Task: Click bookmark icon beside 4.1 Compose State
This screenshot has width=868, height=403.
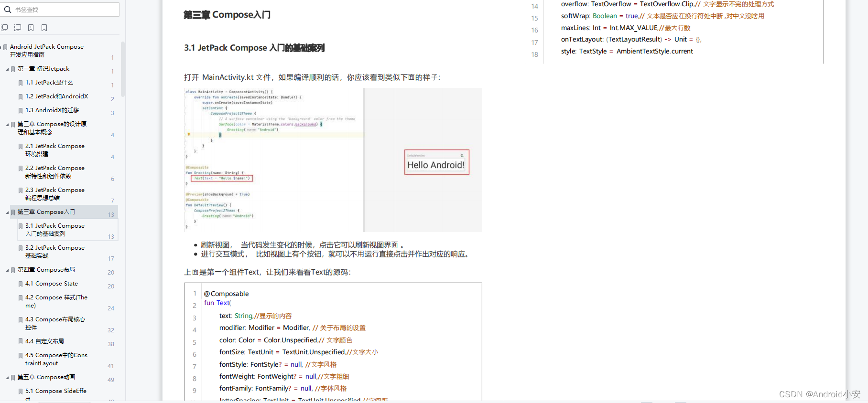Action: click(x=21, y=284)
